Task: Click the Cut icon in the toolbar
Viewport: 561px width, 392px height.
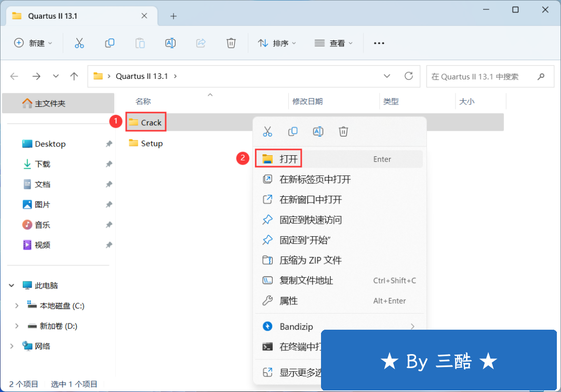Action: coord(79,43)
